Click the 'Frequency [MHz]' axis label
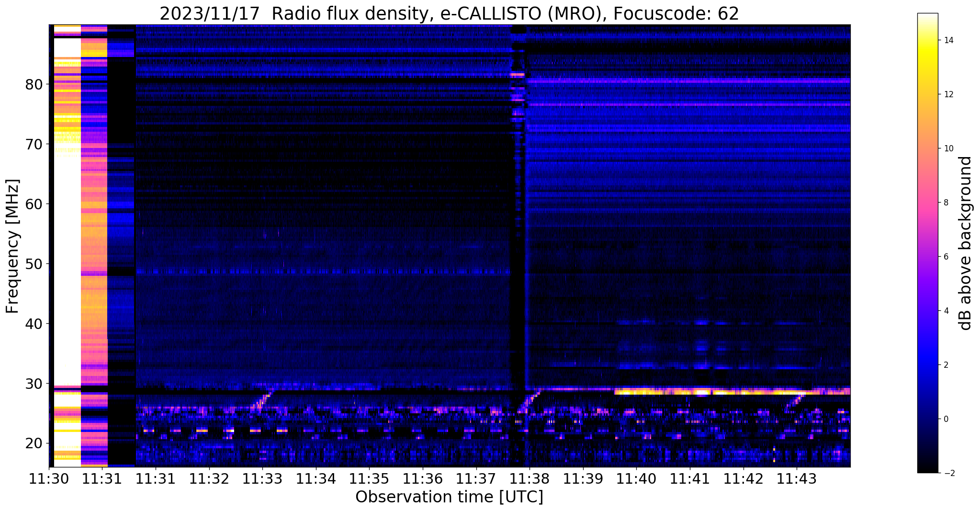The height and width of the screenshot is (511, 980). coord(13,246)
